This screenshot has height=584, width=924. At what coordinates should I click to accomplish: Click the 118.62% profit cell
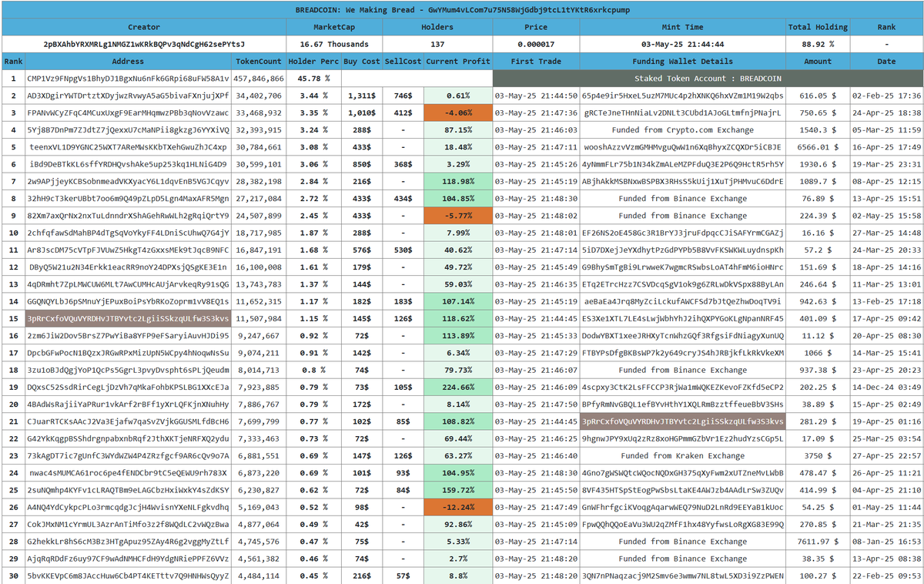click(458, 318)
